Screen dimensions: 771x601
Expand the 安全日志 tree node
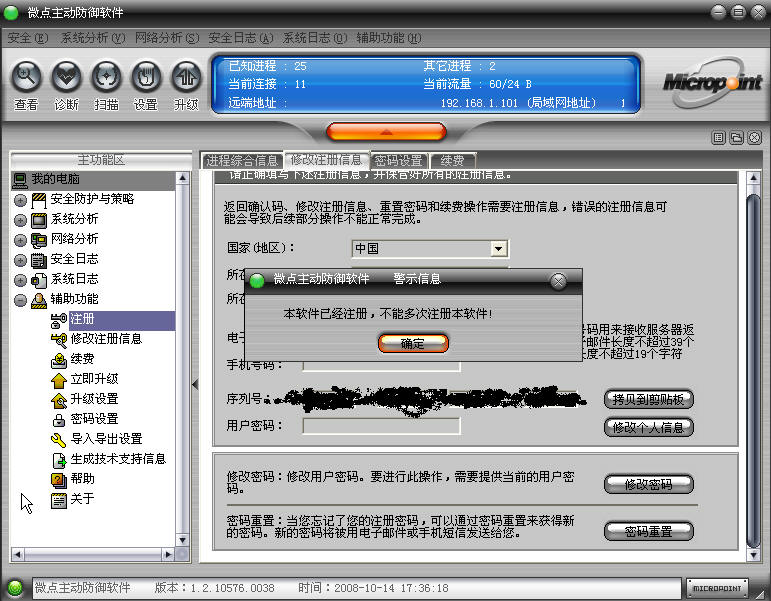(x=20, y=260)
